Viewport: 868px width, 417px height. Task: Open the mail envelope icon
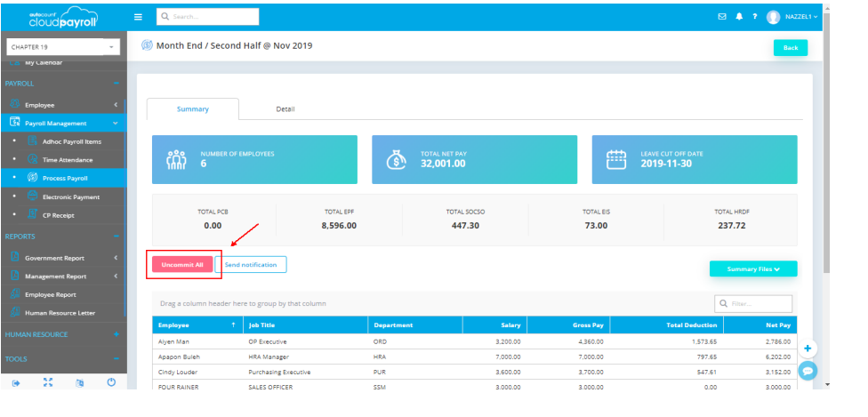click(722, 17)
